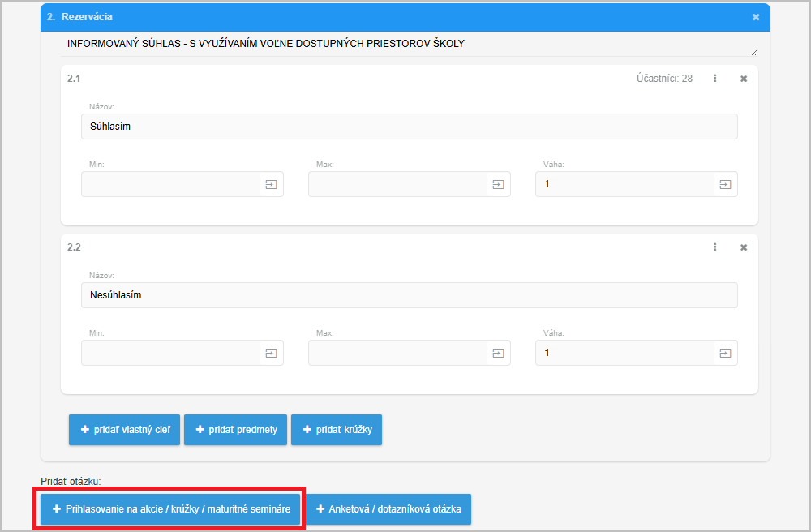Edit the INFORMOVANÝ SÚHLAS question text area
This screenshot has height=532, width=811.
(x=405, y=44)
